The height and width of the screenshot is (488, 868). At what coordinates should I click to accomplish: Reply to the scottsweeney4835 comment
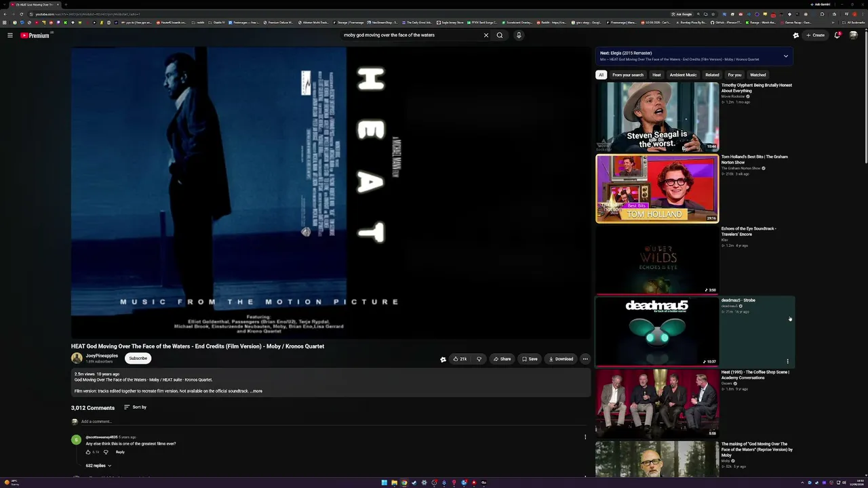[120, 452]
